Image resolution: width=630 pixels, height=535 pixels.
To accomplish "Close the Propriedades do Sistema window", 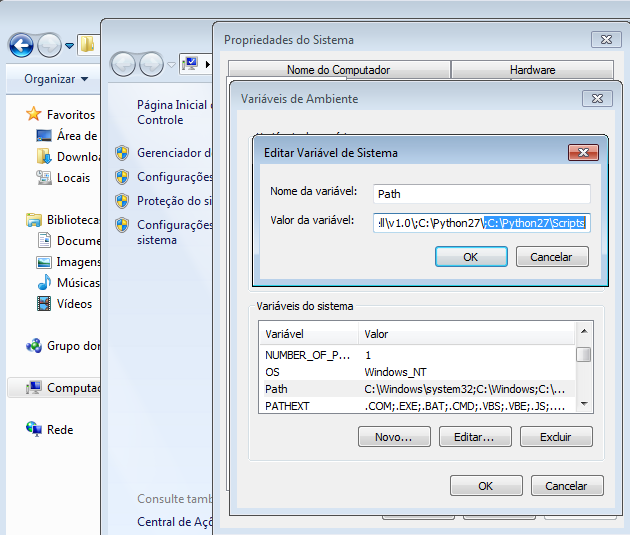I will coord(606,40).
